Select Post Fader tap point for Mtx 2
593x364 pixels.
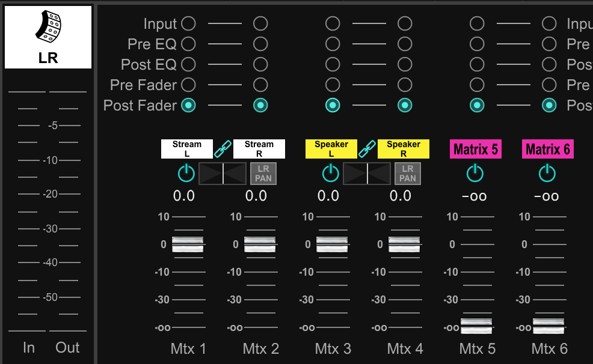260,105
